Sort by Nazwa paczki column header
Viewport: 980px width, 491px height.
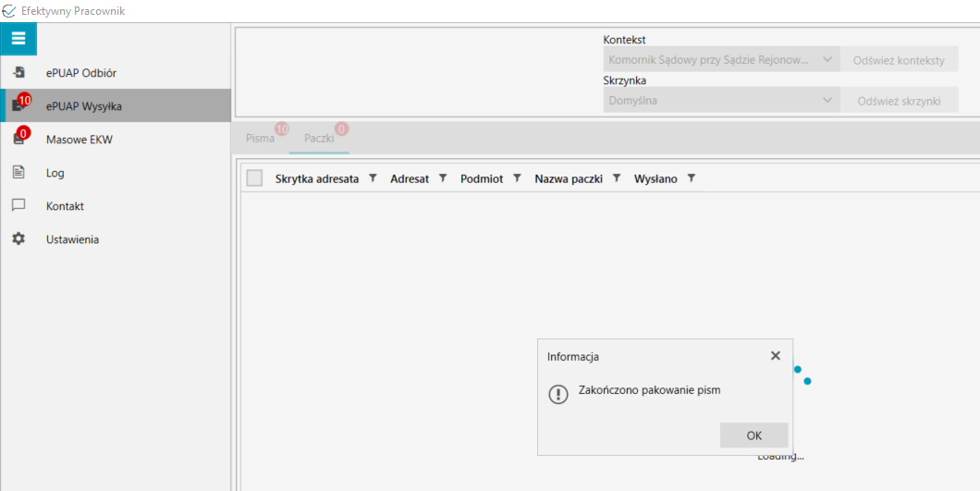point(569,178)
